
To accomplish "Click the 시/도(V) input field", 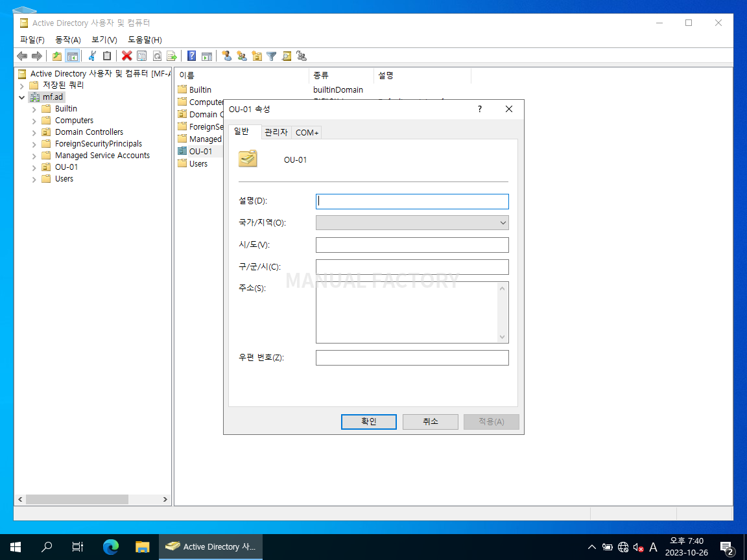I will click(412, 245).
